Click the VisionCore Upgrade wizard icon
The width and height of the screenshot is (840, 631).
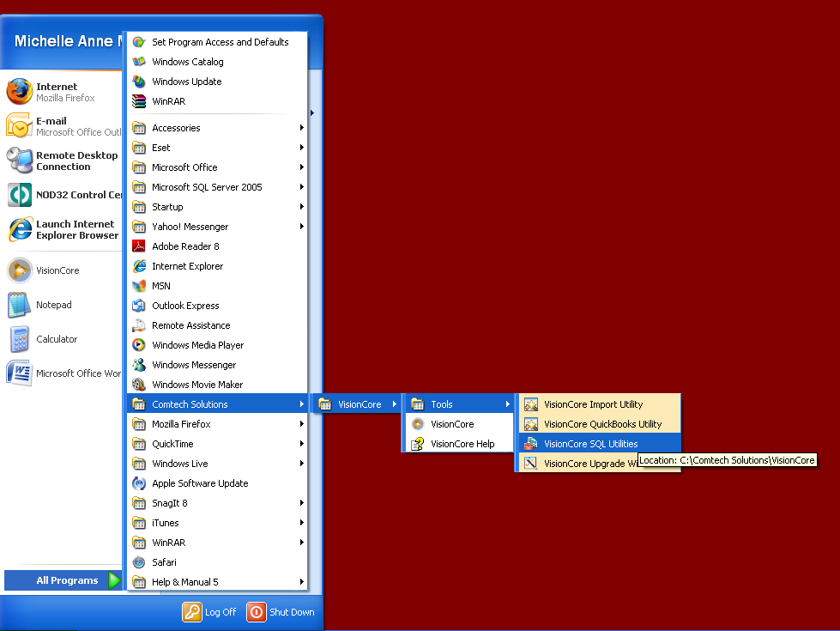[x=531, y=464]
